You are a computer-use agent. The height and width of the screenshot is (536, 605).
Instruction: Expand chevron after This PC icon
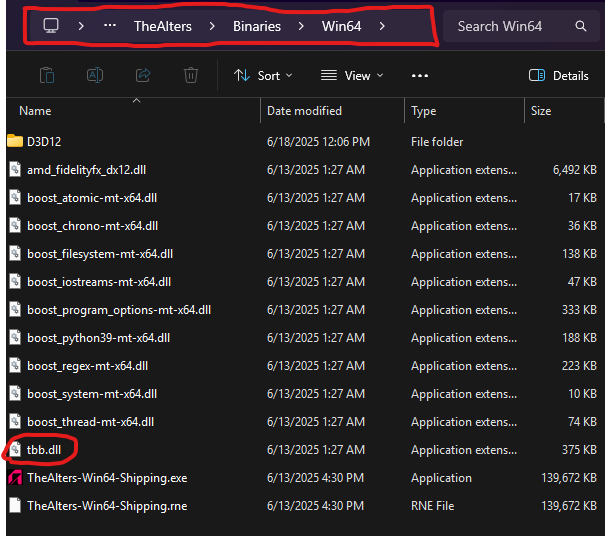pos(81,26)
